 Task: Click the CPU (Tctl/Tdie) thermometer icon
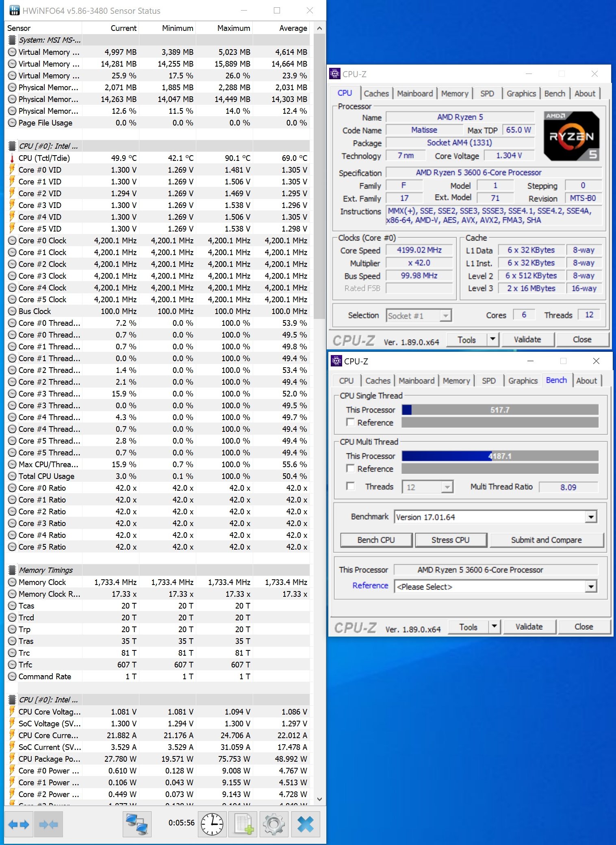pyautogui.click(x=12, y=158)
